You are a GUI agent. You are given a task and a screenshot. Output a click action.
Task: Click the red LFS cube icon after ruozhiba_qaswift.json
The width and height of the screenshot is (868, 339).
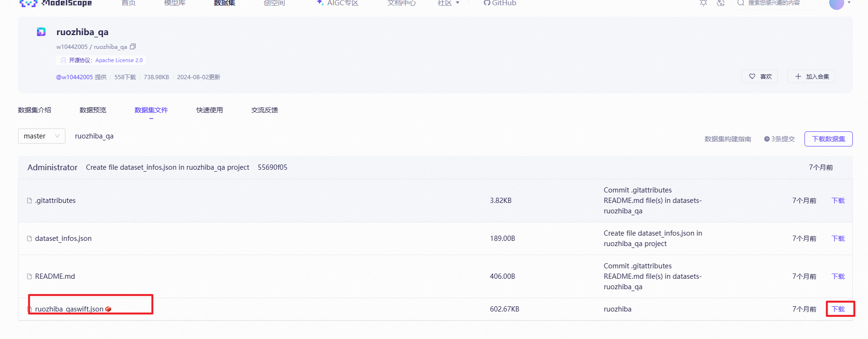coord(108,309)
